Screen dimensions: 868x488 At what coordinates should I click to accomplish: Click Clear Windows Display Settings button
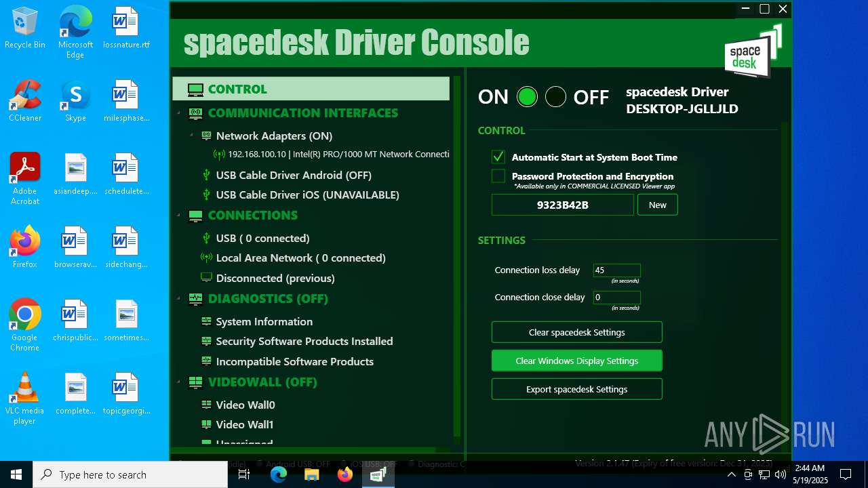point(576,361)
